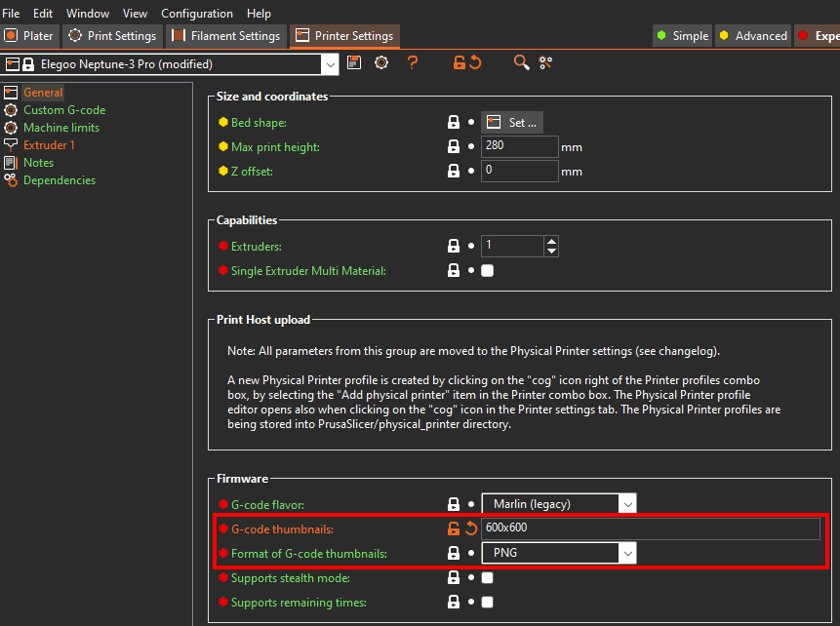840x626 pixels.
Task: Open the Configuration menu
Action: tap(197, 14)
